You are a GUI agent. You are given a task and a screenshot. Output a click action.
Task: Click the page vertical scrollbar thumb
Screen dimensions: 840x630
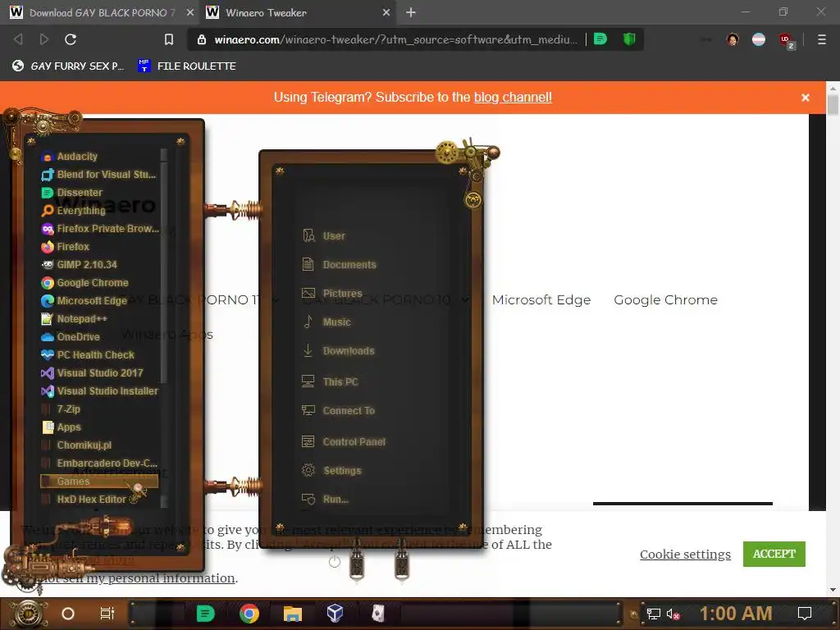833,104
